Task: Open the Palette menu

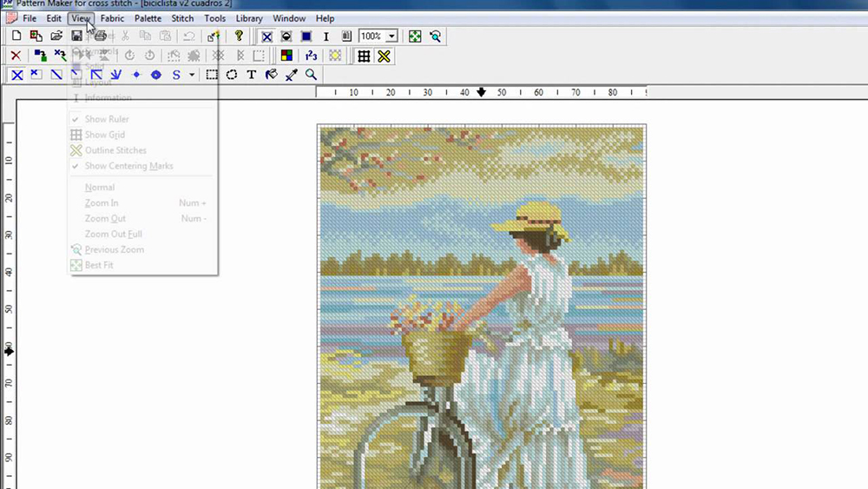Action: [x=148, y=18]
